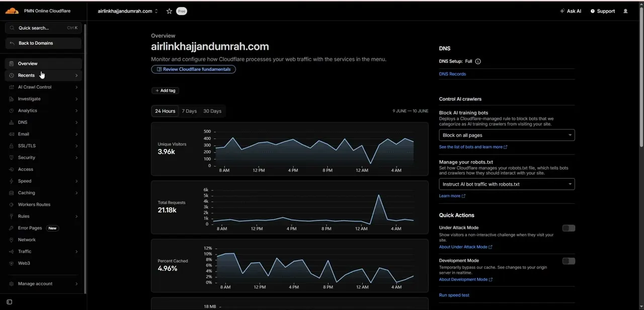The width and height of the screenshot is (644, 310).
Task: Toggle Development Mode switch
Action: click(x=569, y=261)
